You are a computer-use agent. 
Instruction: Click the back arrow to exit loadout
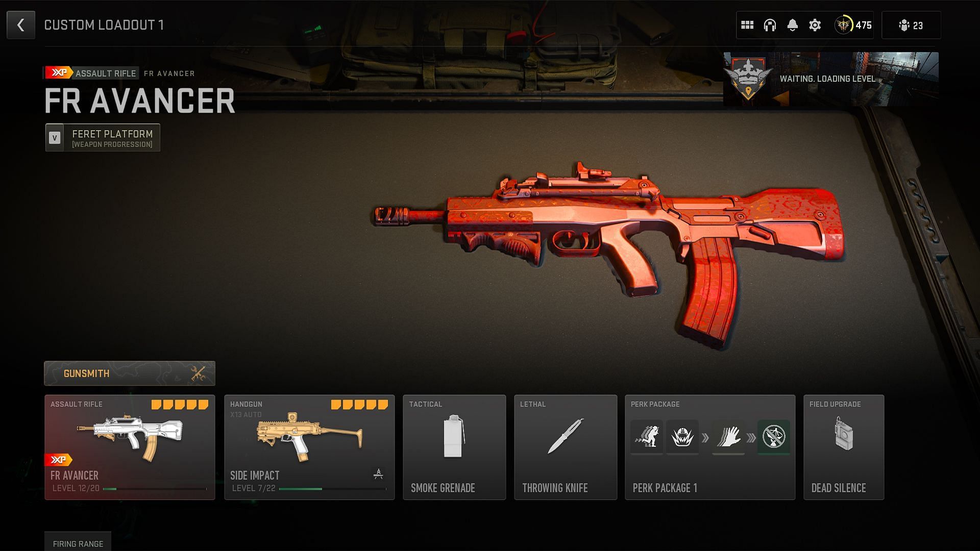point(21,25)
